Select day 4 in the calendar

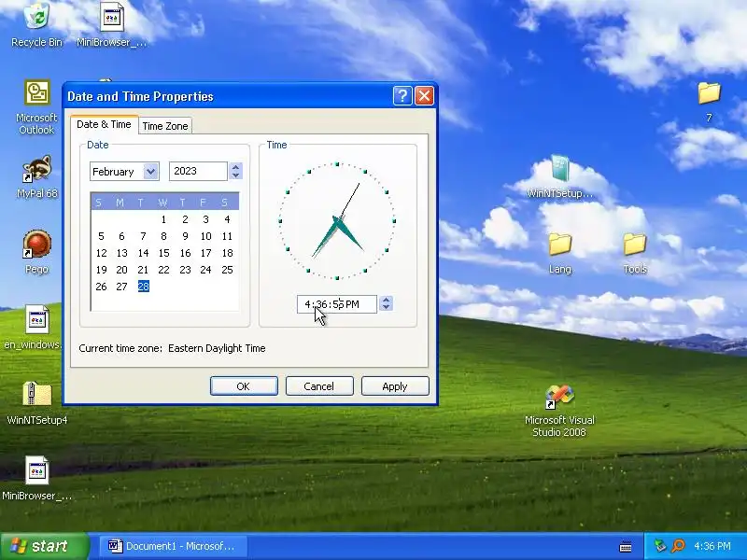pos(227,219)
